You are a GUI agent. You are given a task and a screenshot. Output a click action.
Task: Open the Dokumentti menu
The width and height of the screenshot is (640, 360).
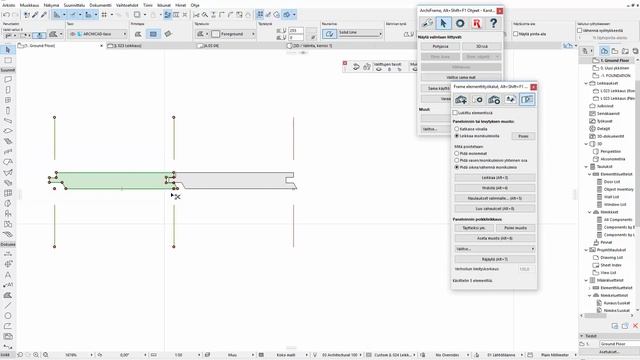point(100,5)
